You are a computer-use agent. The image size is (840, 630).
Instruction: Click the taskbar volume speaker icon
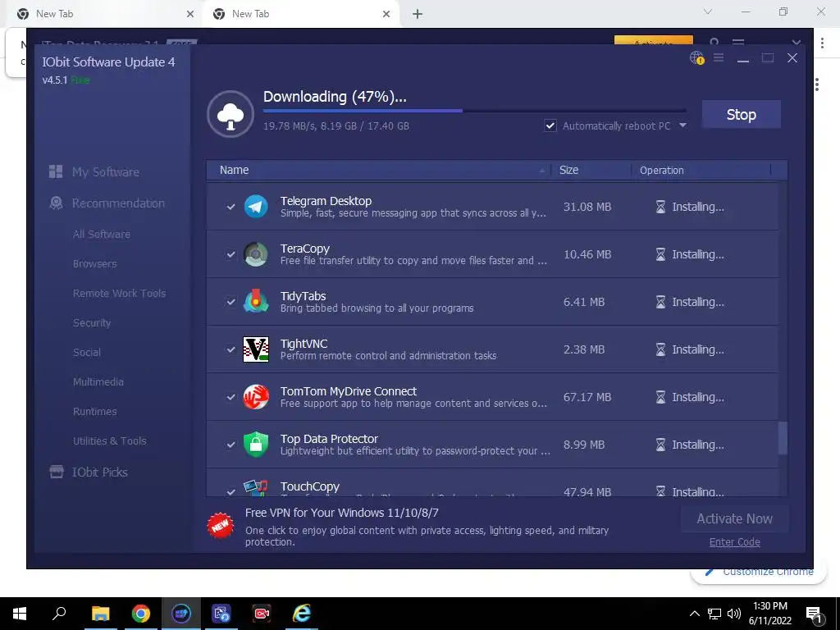tap(734, 614)
